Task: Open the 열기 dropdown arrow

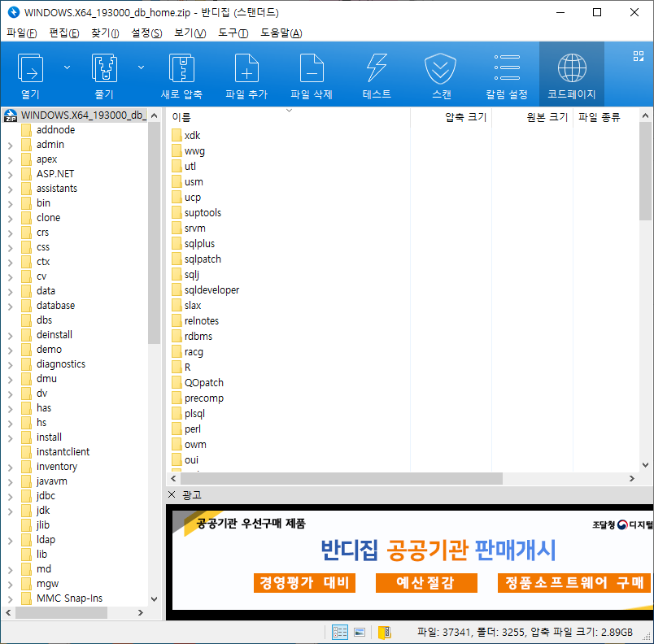Action: pos(67,67)
